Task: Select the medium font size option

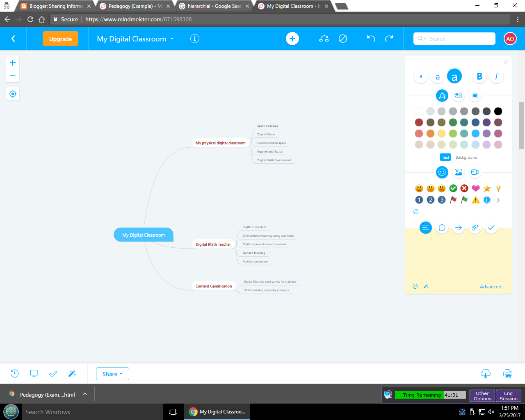Action: pyautogui.click(x=438, y=76)
